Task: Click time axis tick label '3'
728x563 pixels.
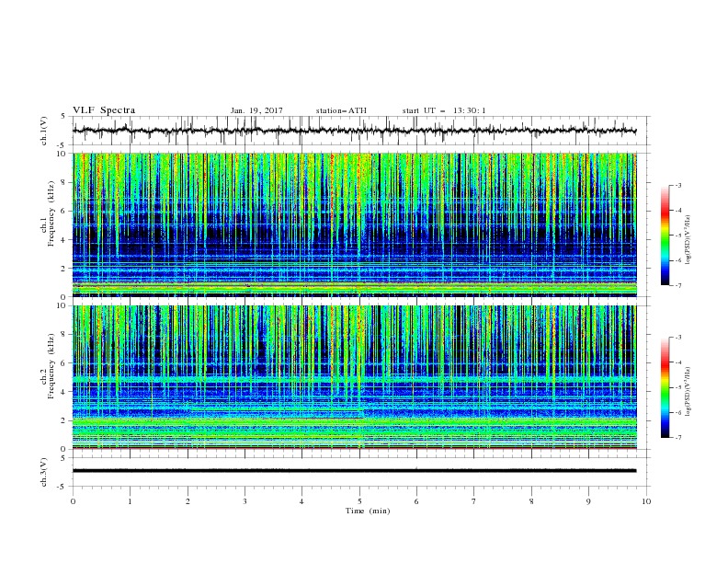Action: click(x=245, y=501)
